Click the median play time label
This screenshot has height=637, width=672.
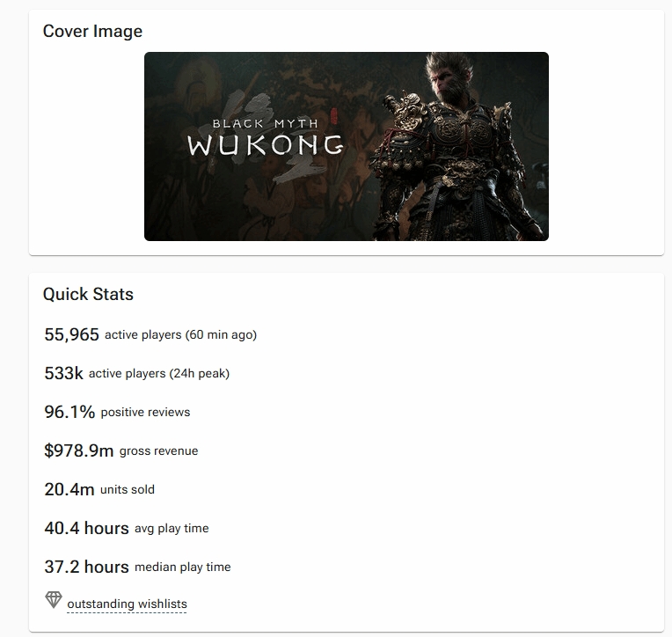[x=182, y=567]
